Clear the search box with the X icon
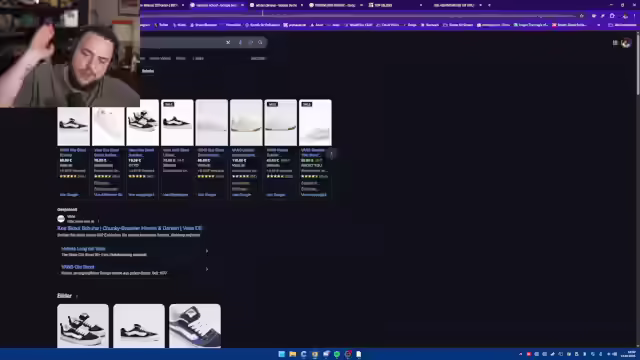 click(228, 42)
